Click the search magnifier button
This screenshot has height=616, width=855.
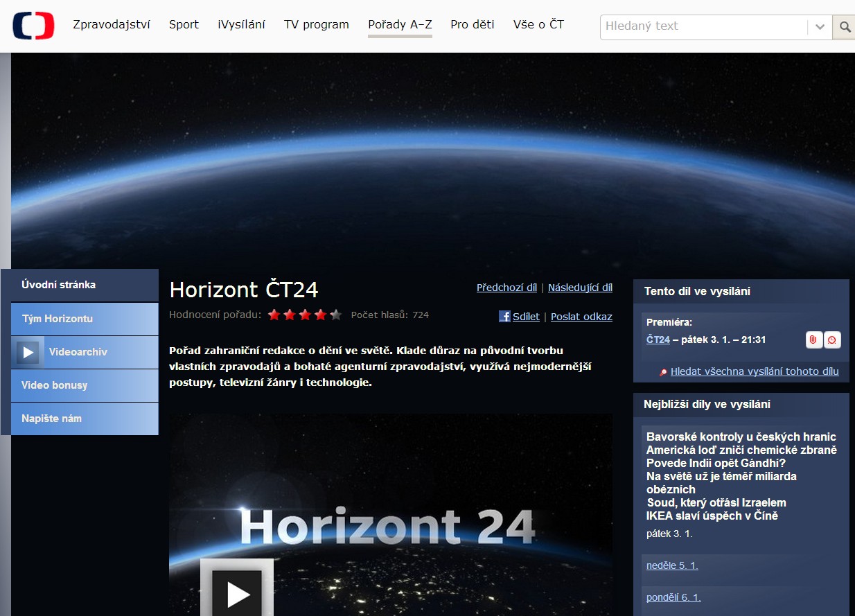coord(845,27)
